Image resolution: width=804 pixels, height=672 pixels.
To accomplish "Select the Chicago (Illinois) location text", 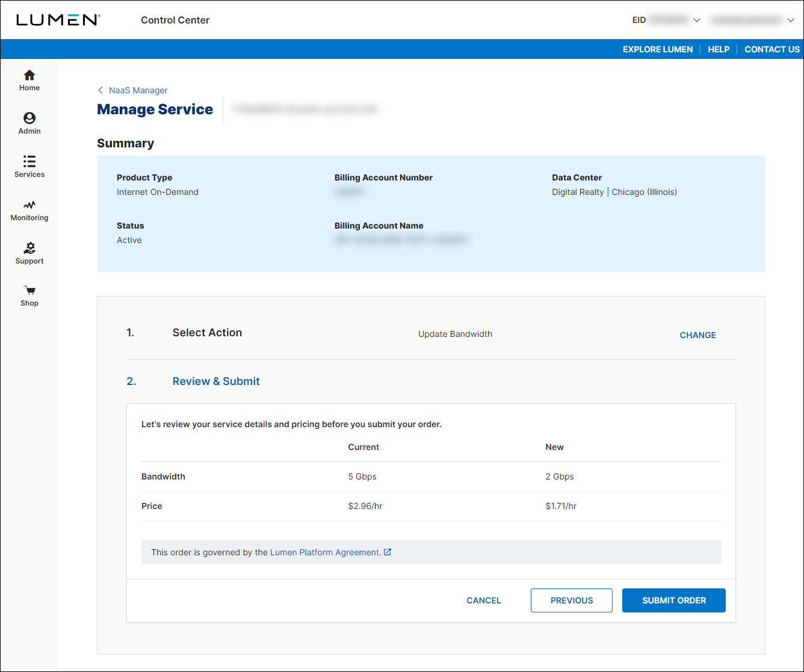I will [645, 192].
